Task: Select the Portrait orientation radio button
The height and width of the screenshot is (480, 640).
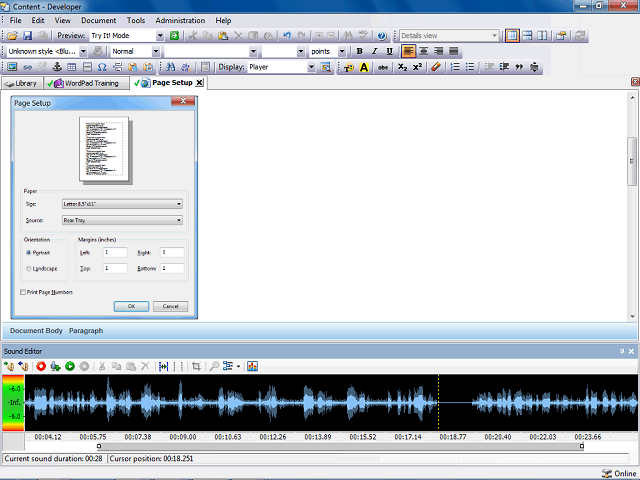Action: pyautogui.click(x=29, y=253)
